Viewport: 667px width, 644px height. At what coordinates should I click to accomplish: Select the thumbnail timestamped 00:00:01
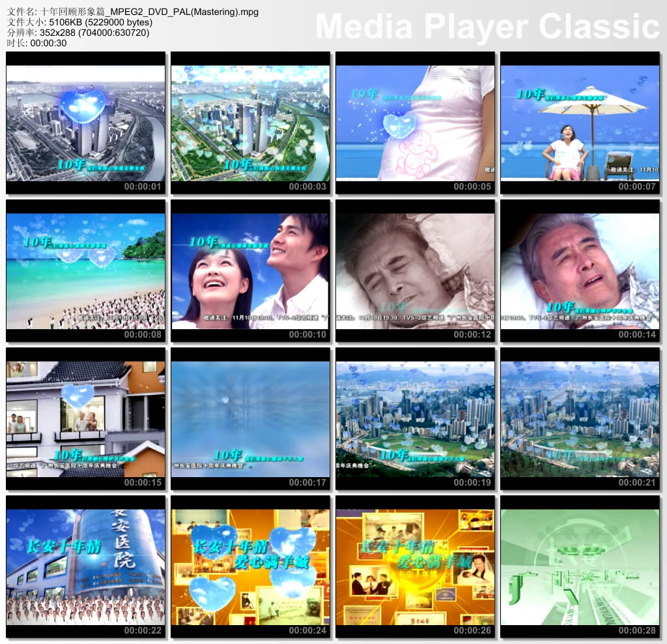tap(85, 123)
